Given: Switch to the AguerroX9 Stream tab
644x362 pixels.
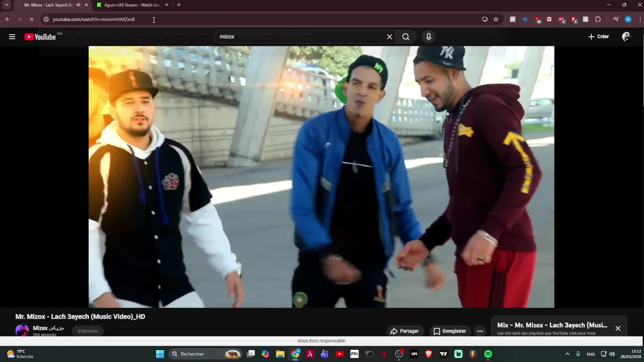Looking at the screenshot, I should (131, 5).
